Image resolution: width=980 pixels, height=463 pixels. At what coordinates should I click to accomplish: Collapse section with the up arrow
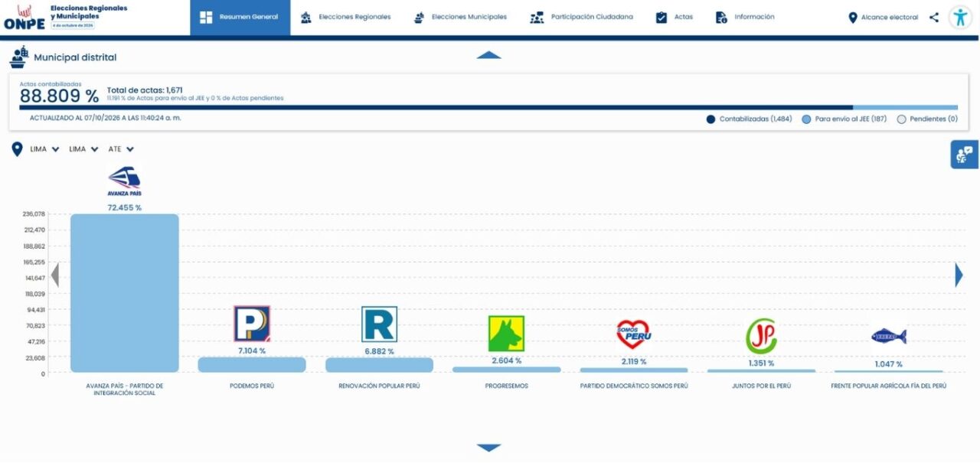[488, 55]
